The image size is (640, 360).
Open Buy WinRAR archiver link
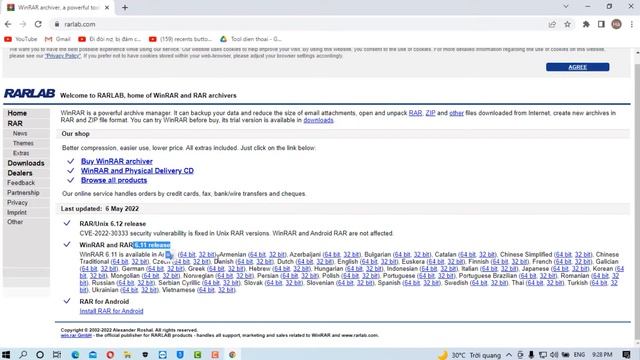coord(117,161)
